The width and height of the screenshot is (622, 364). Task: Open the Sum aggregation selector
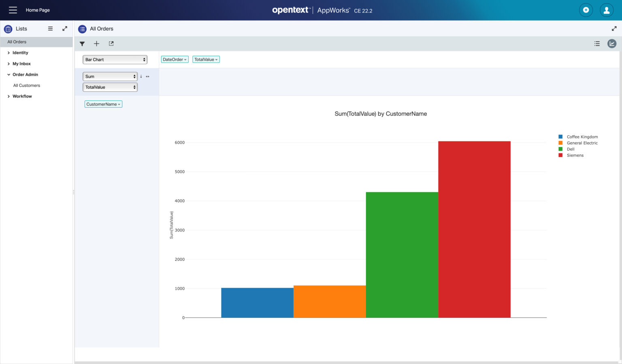point(109,76)
